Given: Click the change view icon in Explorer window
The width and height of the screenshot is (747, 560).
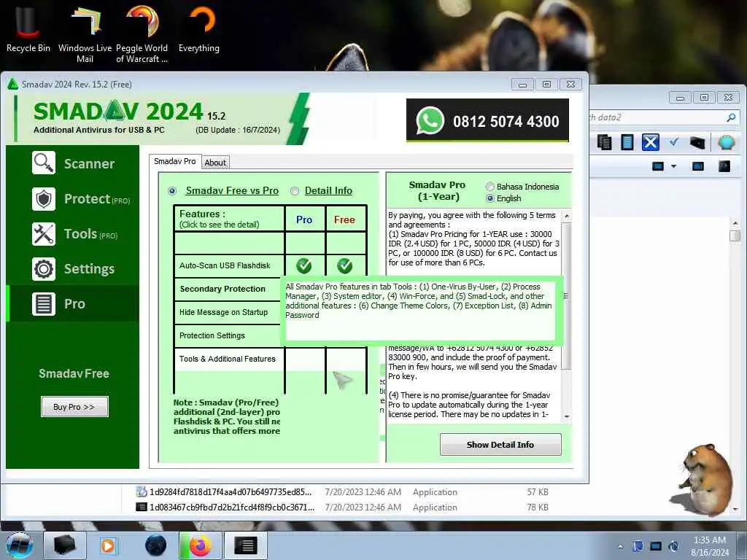Looking at the screenshot, I should coord(658,166).
